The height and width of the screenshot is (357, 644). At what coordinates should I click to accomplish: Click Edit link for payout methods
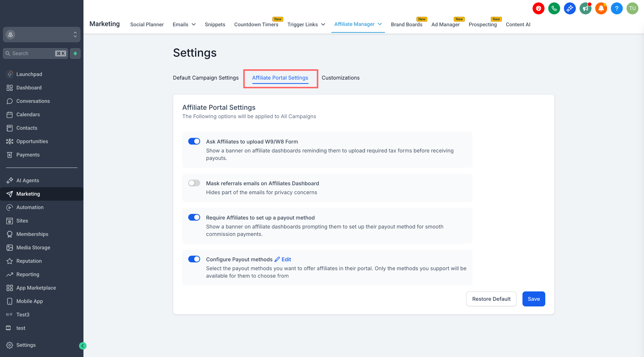(x=286, y=259)
